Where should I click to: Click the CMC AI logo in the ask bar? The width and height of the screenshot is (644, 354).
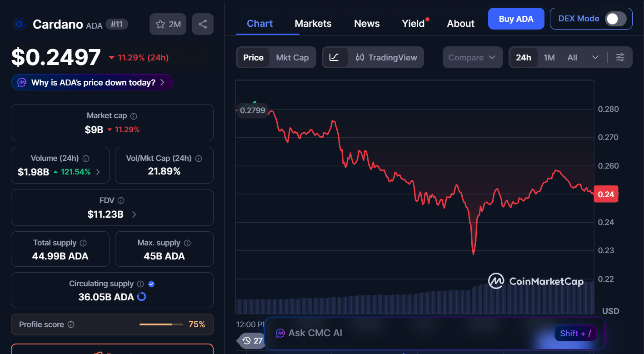coord(280,333)
